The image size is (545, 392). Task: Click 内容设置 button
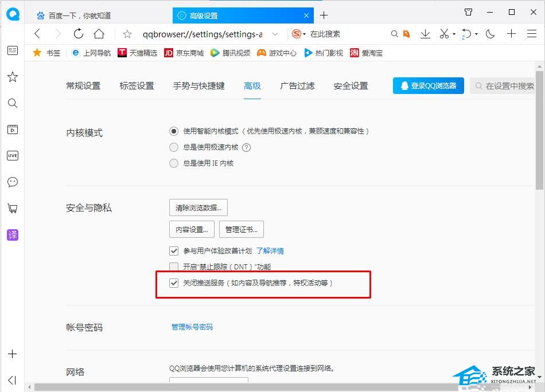coord(192,229)
